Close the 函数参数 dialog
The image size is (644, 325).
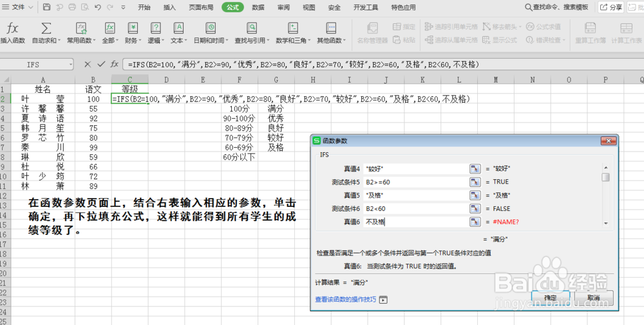point(609,141)
